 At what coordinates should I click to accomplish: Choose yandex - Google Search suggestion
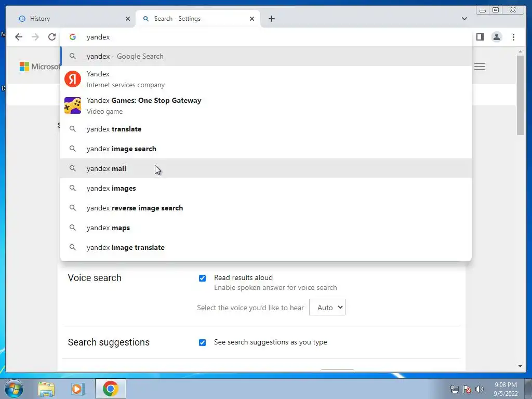[266, 56]
